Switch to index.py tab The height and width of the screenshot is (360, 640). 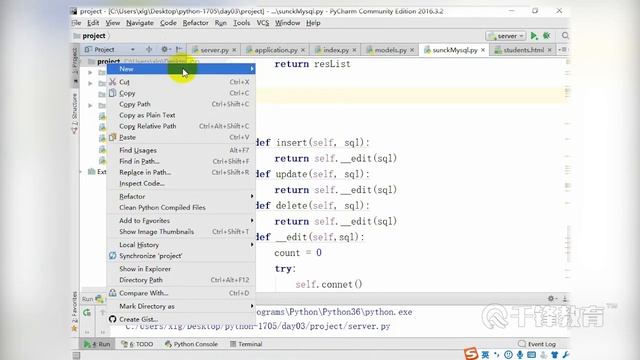[336, 50]
